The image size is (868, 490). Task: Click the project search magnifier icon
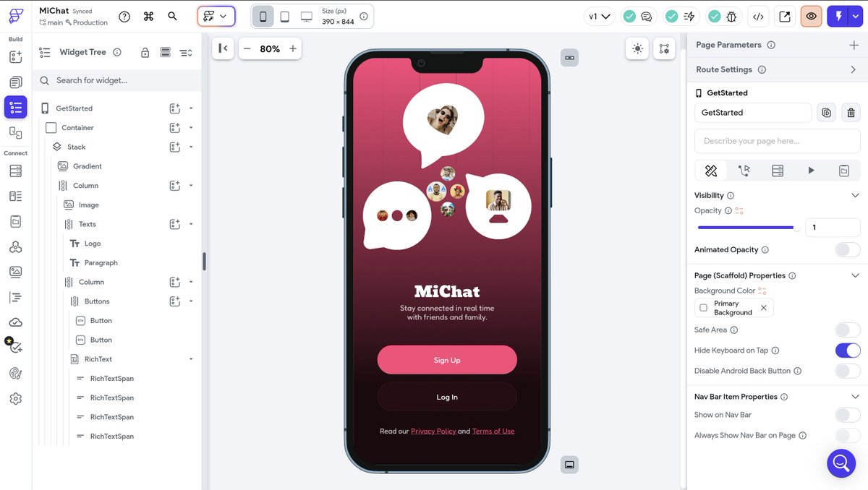tap(172, 16)
